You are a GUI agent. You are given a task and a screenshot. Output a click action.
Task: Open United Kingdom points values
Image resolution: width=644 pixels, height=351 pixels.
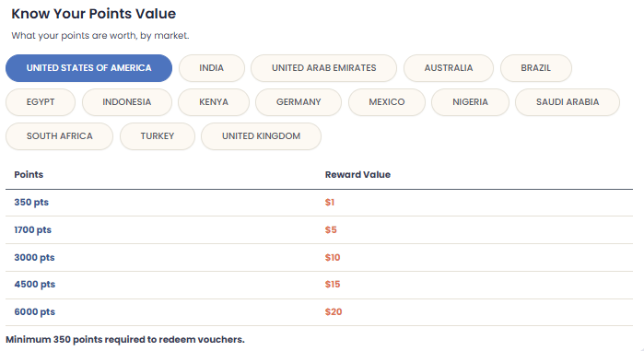261,136
